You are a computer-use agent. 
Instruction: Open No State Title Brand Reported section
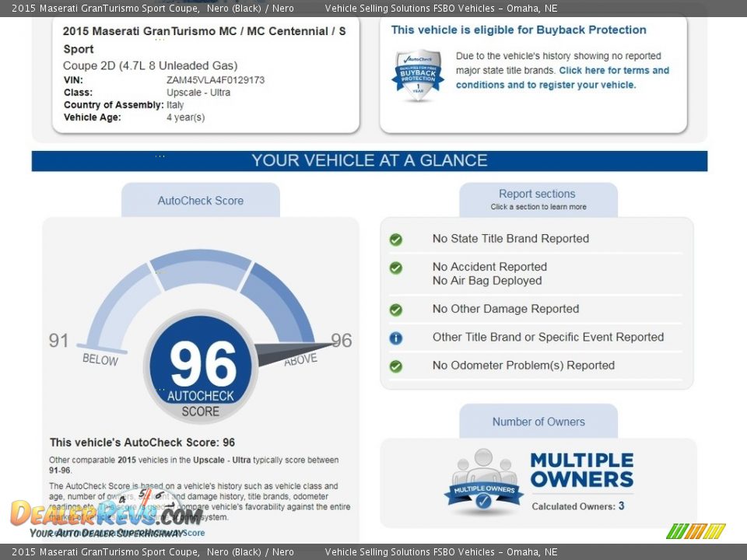point(510,239)
